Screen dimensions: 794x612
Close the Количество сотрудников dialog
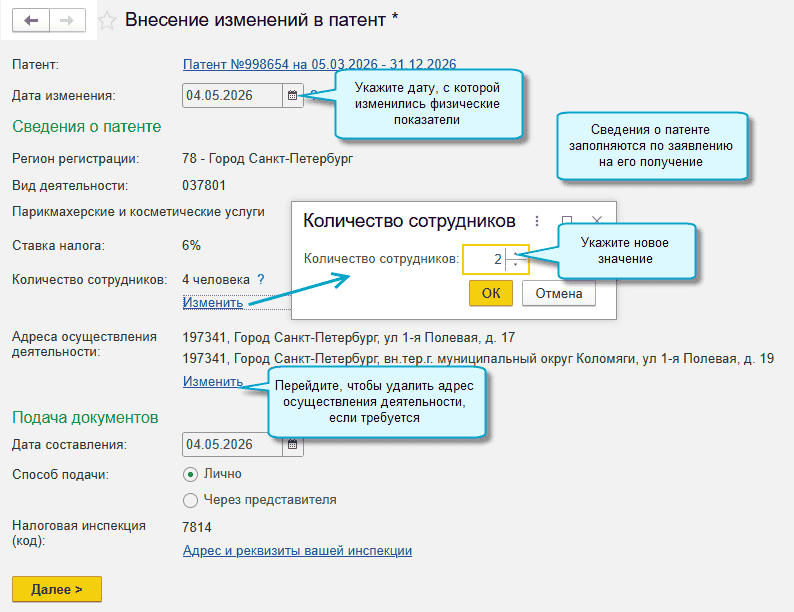[x=597, y=221]
